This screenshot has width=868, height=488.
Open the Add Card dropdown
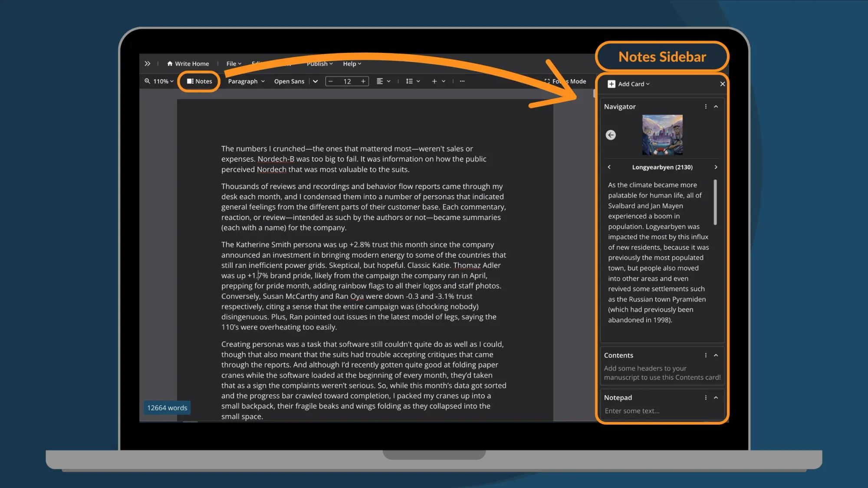628,84
